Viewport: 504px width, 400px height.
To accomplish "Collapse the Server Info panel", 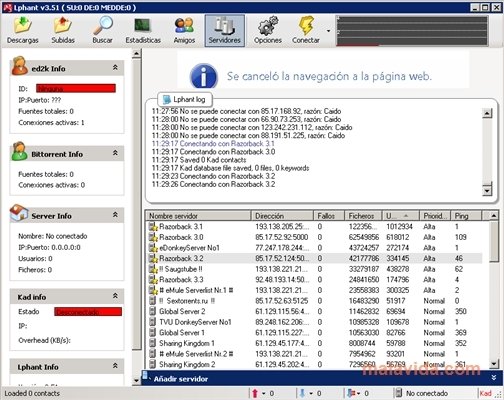I will click(x=115, y=215).
